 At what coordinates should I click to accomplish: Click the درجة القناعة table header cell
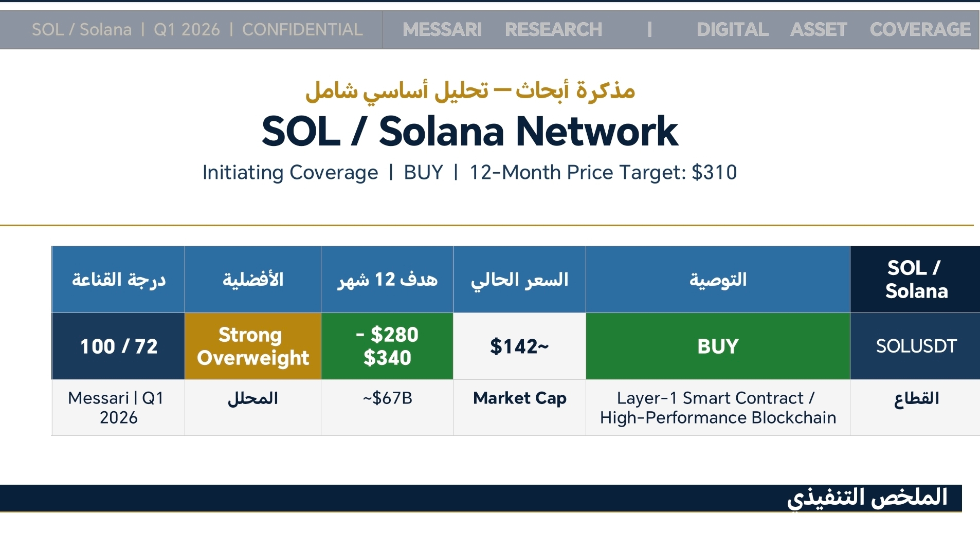pos(119,280)
